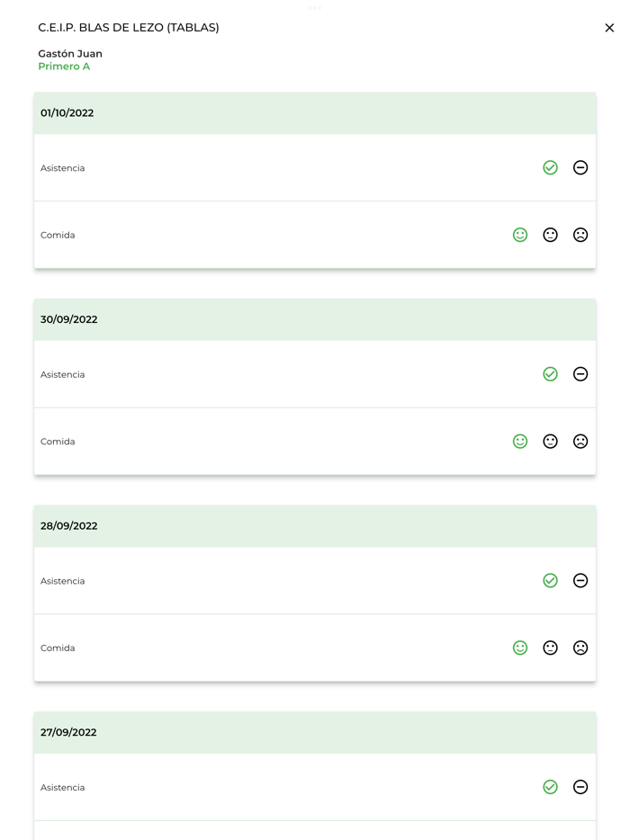Open the three-dot menu at the top
Viewport: 630px width, 840px height.
[315, 8]
